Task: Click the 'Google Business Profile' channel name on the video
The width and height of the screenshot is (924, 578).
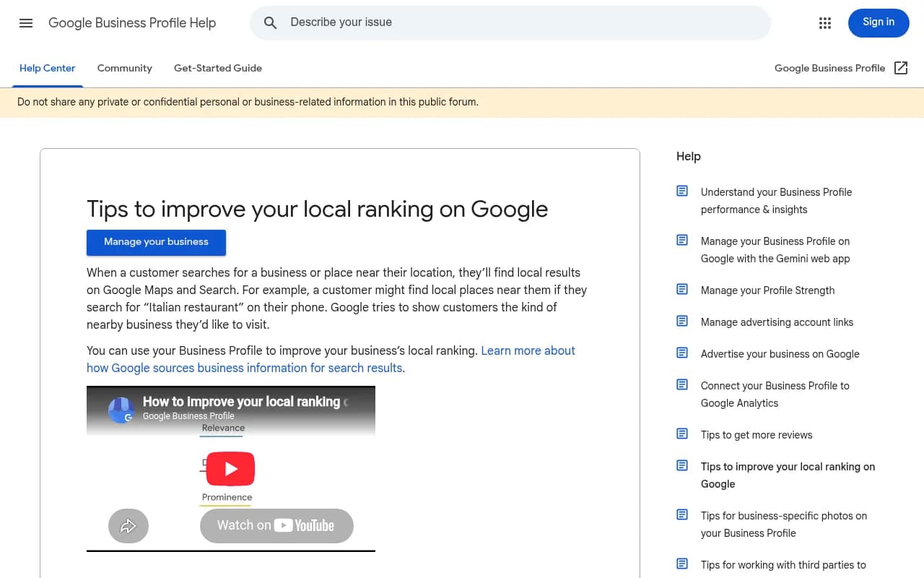Action: [188, 416]
